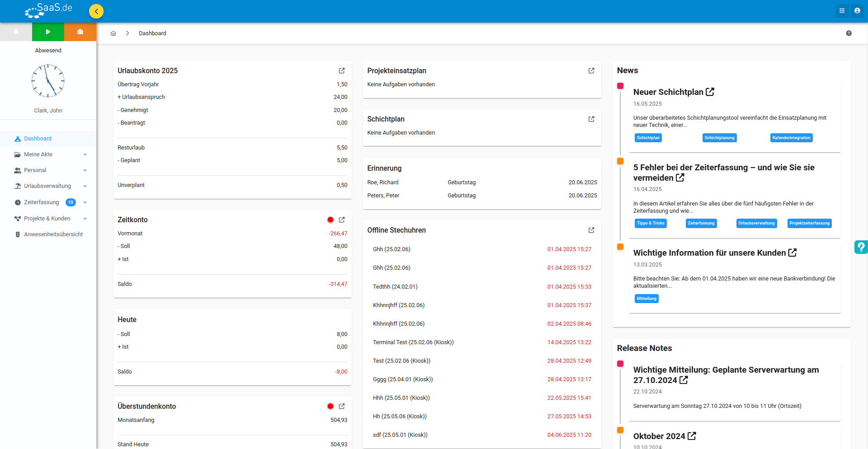Open Geplante Serverwartung release note

[726, 375]
